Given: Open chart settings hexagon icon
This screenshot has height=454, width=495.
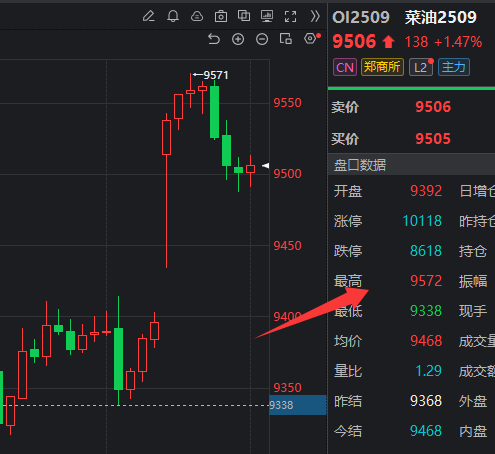Looking at the screenshot, I should (x=311, y=39).
